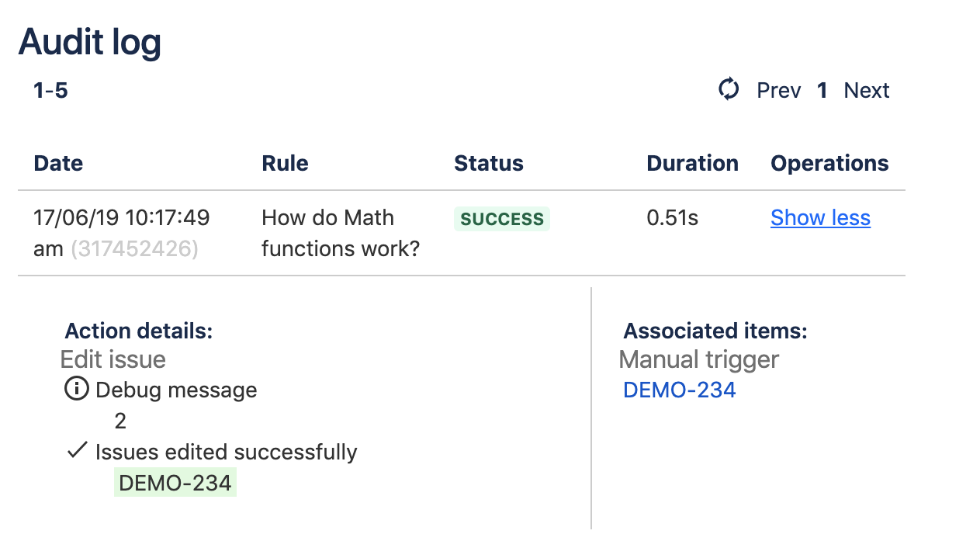The image size is (980, 534).
Task: Go to the Next page of results
Action: click(x=866, y=91)
